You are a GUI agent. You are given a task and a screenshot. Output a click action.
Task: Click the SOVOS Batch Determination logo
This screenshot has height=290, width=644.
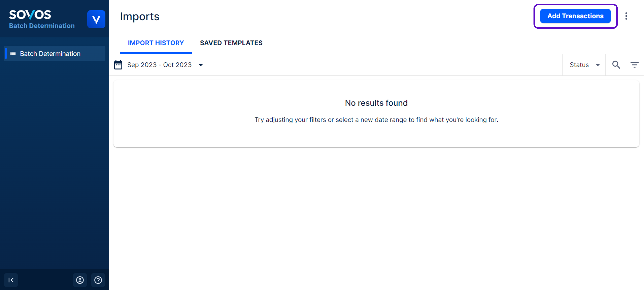coord(42,19)
